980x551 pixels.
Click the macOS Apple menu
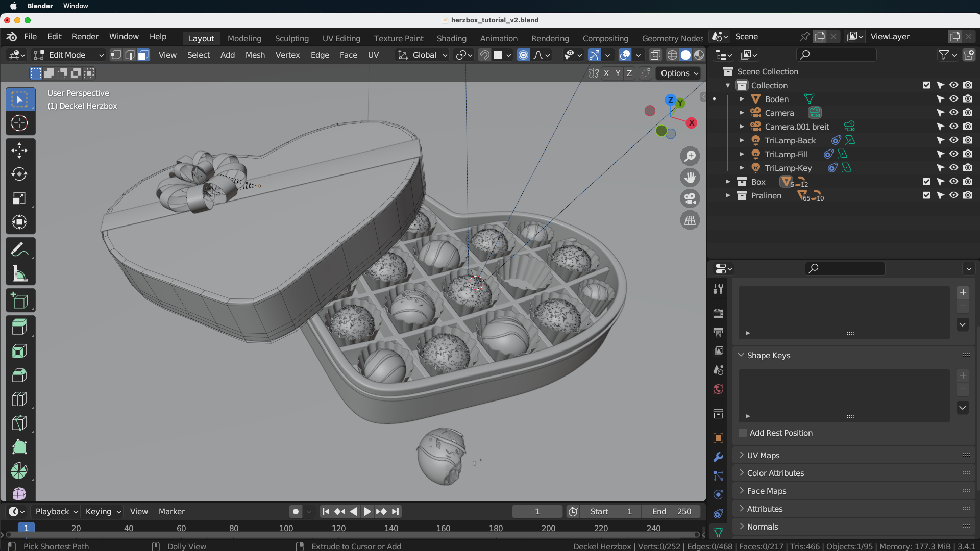coord(14,6)
